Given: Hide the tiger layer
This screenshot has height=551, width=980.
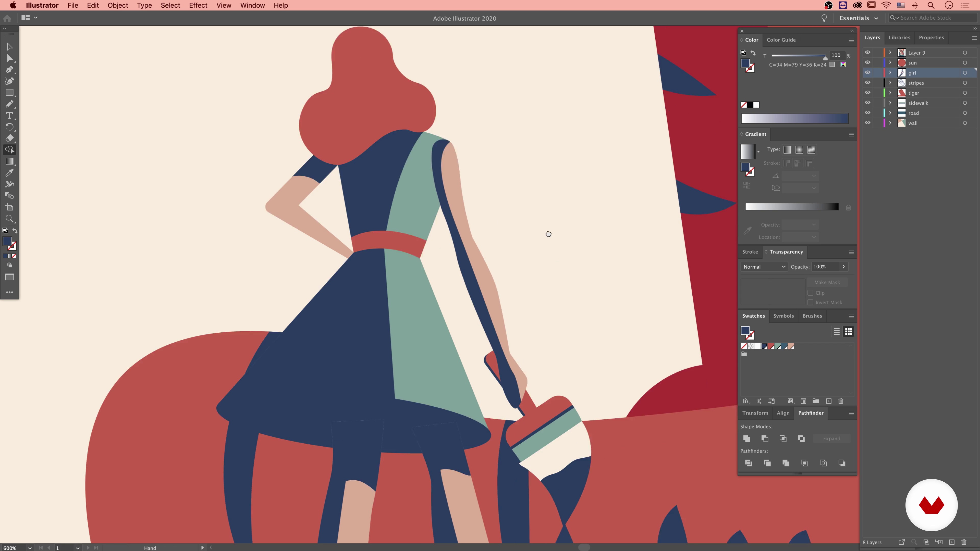Looking at the screenshot, I should (x=867, y=92).
